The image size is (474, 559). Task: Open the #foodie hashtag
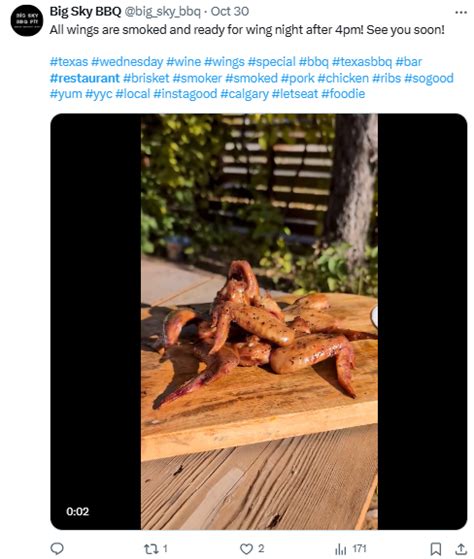coord(343,94)
